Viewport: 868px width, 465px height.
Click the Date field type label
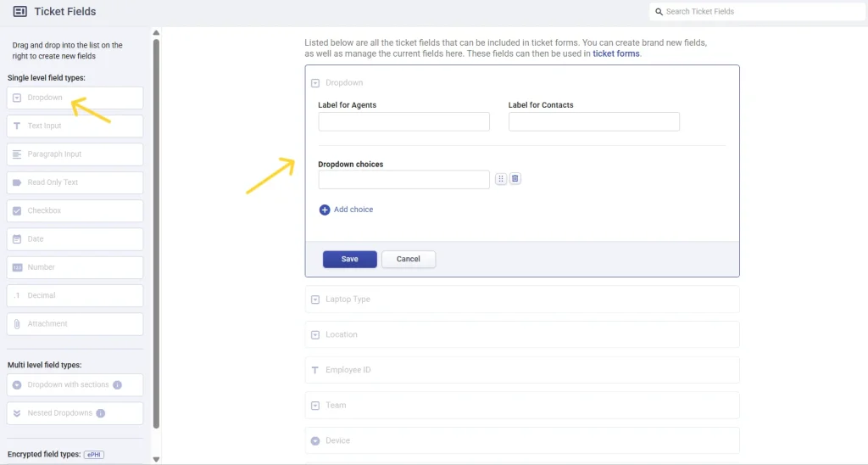(x=36, y=239)
